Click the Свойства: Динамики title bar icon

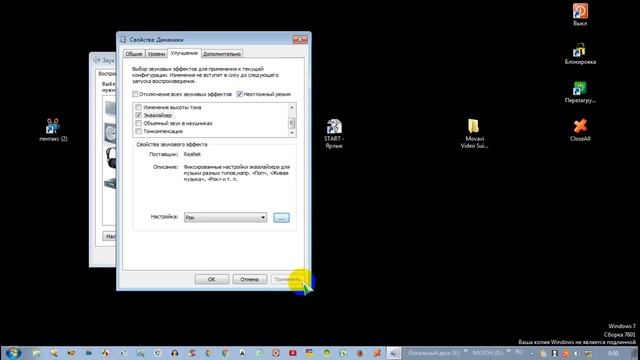click(123, 40)
